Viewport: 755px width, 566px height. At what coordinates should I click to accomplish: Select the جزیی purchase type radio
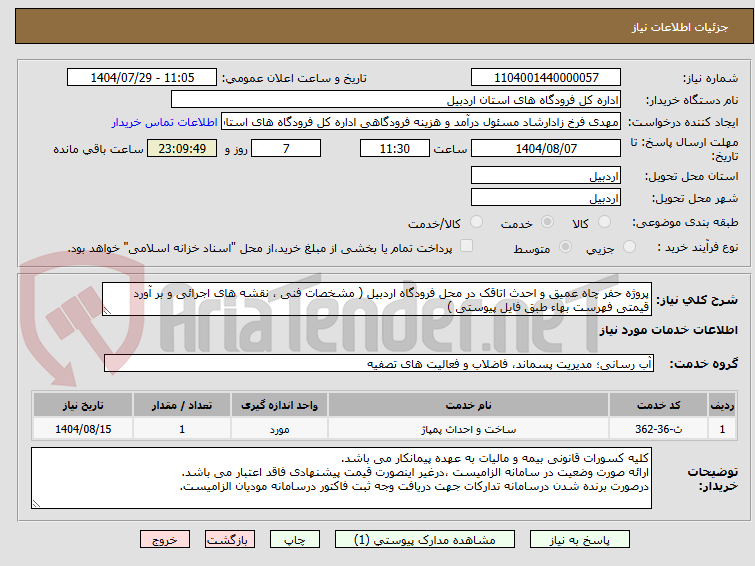click(x=629, y=247)
